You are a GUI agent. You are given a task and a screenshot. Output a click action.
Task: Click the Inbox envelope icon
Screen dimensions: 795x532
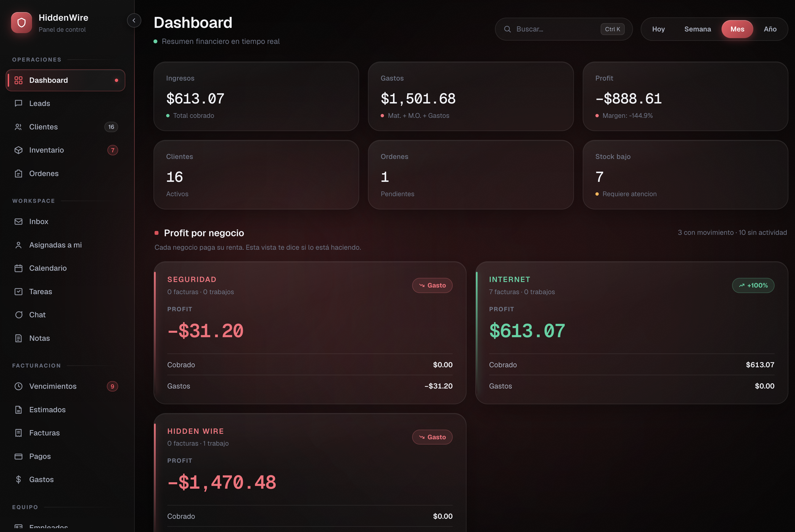[x=18, y=222]
